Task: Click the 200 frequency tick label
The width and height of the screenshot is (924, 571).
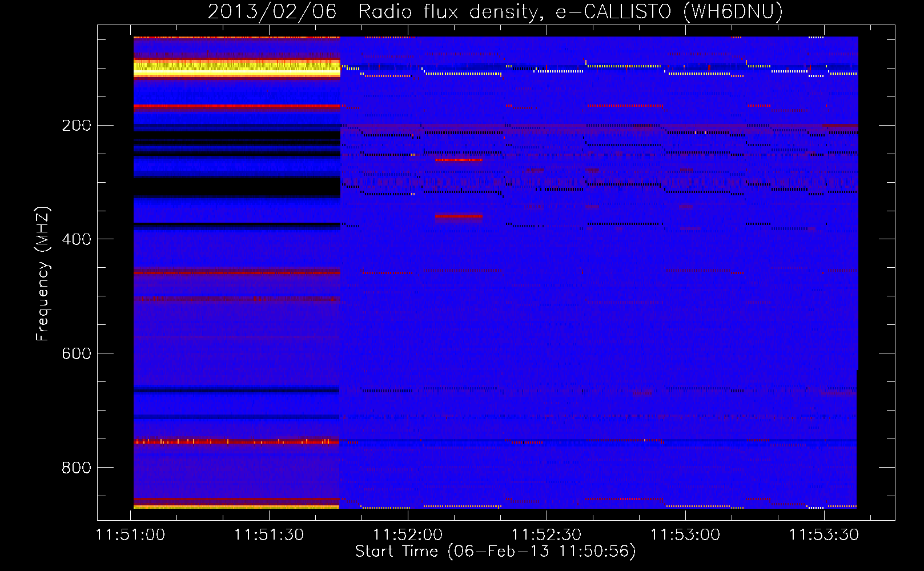Action: 77,125
